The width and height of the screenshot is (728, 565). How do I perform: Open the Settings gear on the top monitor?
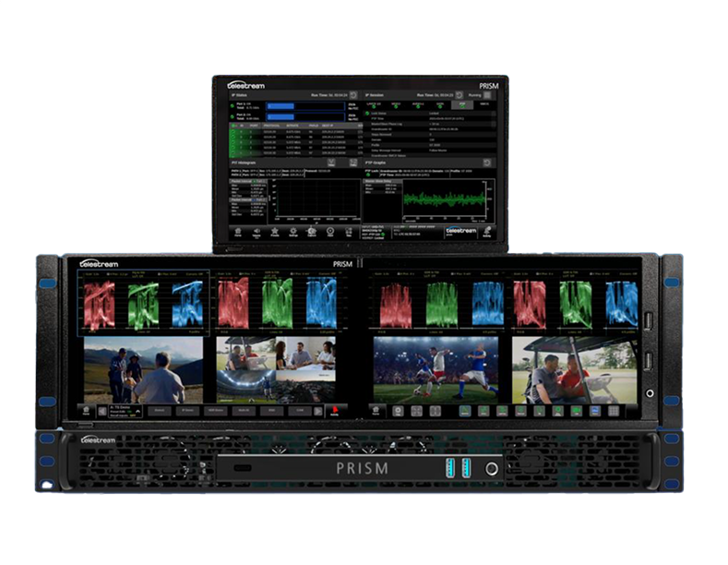click(293, 232)
